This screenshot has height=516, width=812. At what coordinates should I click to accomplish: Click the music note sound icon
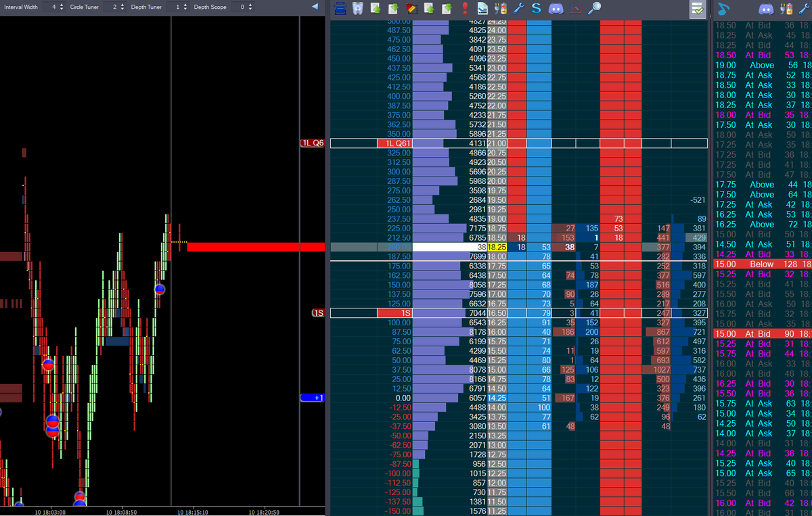(x=723, y=9)
